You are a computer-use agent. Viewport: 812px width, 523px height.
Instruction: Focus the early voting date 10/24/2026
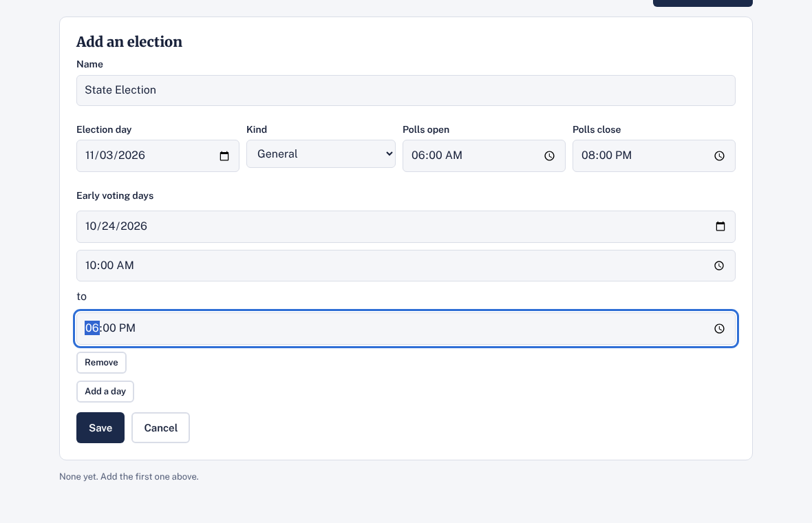[406, 227]
